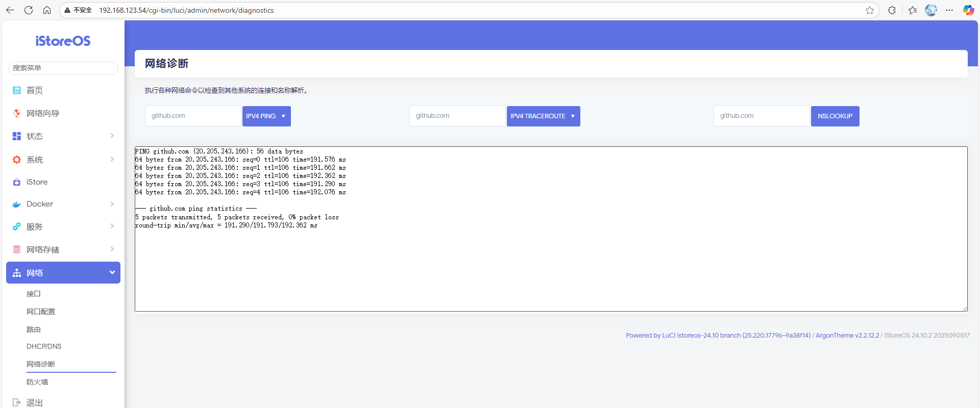The image size is (980, 408).
Task: Expand the 状态 submenu chevron
Action: 112,136
